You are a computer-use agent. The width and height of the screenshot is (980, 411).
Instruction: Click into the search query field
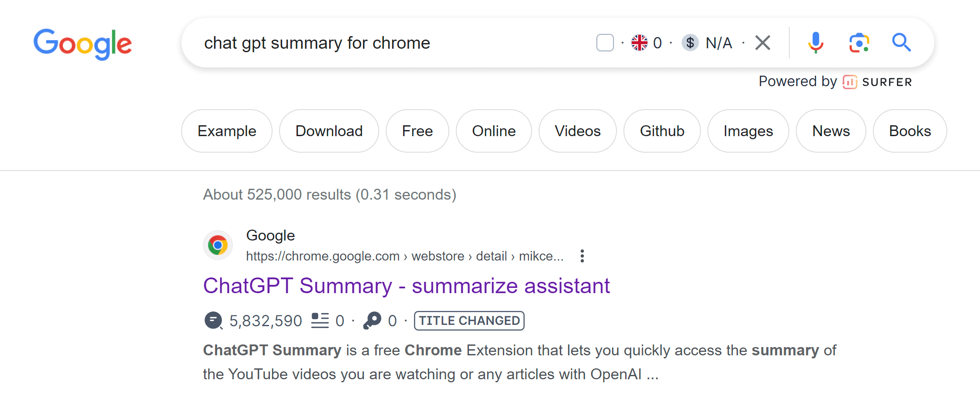(392, 43)
